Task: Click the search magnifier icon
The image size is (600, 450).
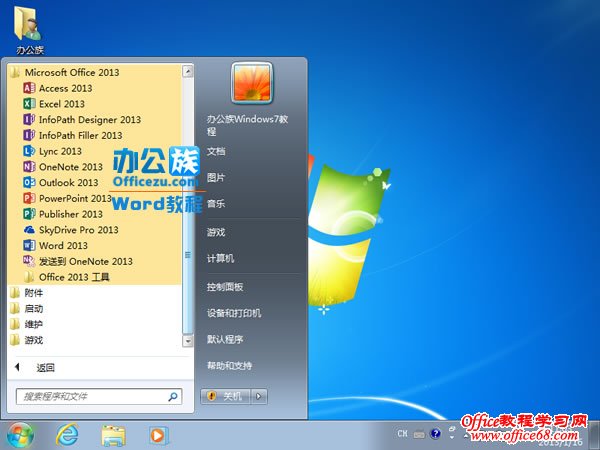Action: [x=173, y=397]
